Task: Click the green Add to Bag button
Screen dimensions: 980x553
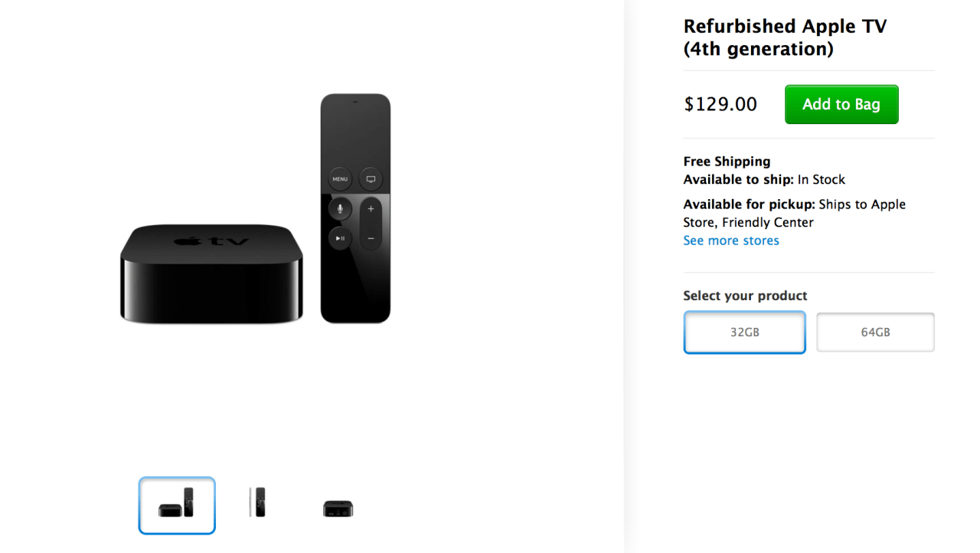Action: [x=841, y=104]
